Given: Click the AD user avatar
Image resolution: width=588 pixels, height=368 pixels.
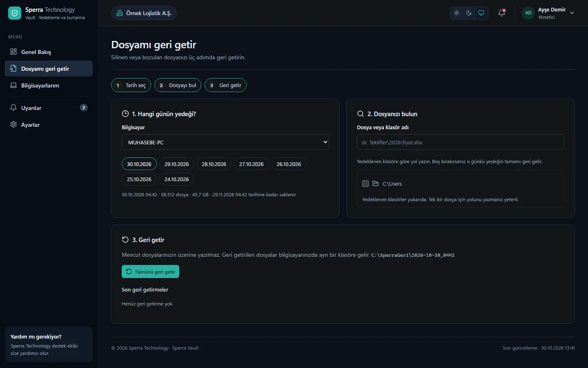Looking at the screenshot, I should (528, 13).
